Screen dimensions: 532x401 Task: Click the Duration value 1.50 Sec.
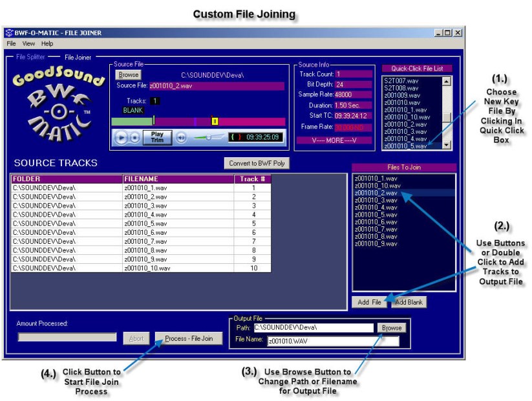(353, 105)
